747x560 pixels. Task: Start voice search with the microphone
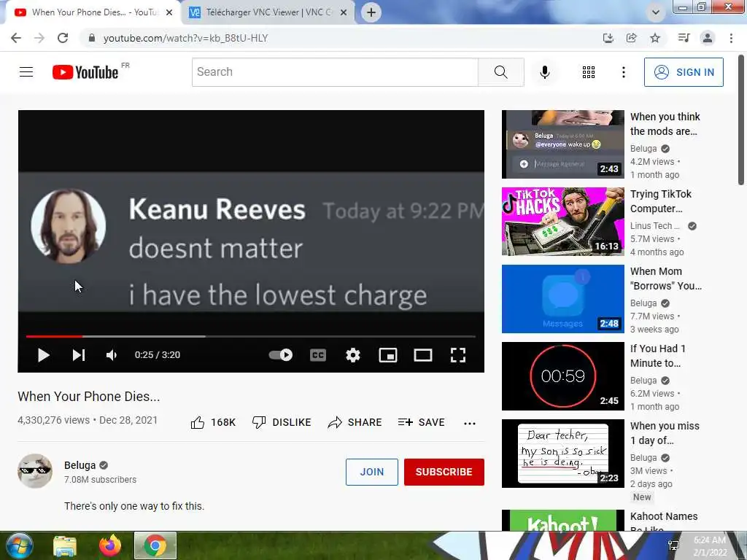545,72
